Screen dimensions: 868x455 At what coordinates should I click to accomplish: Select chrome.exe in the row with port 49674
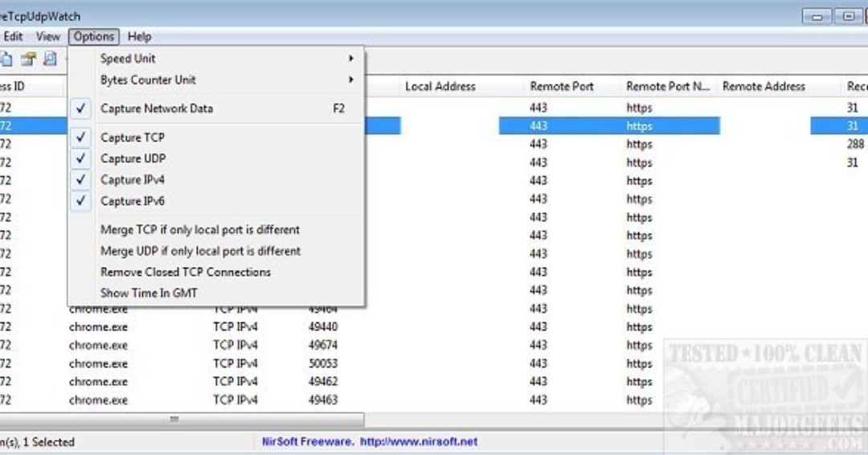pyautogui.click(x=99, y=346)
